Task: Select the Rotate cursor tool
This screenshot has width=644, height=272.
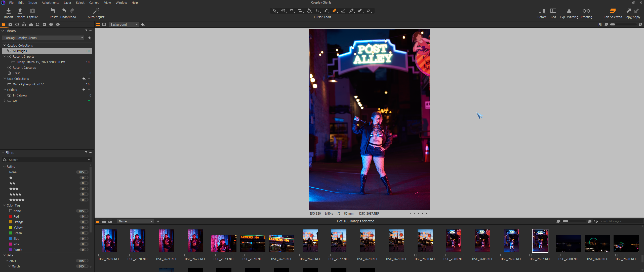Action: pyautogui.click(x=309, y=11)
